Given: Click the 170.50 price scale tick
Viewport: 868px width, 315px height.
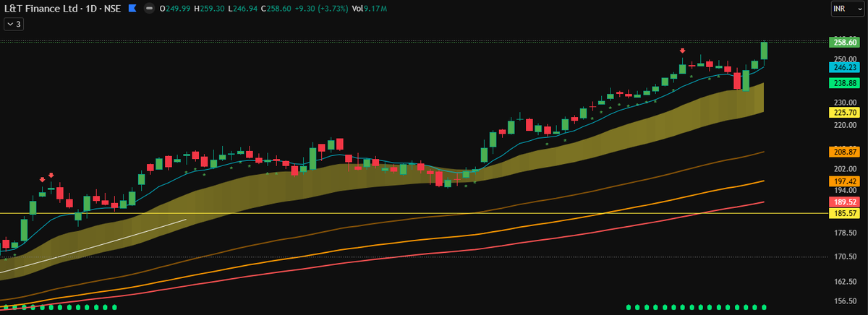Looking at the screenshot, I should 846,256.
